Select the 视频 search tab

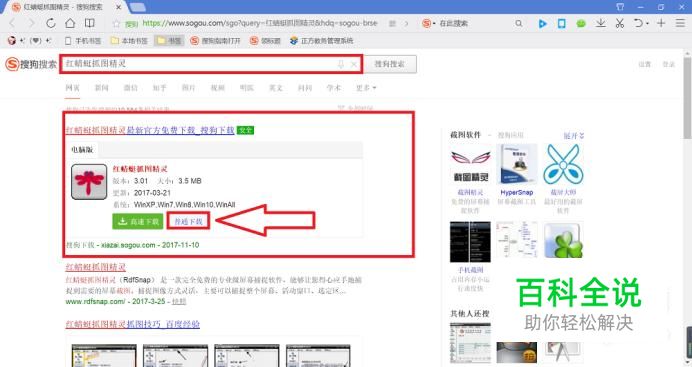218,88
